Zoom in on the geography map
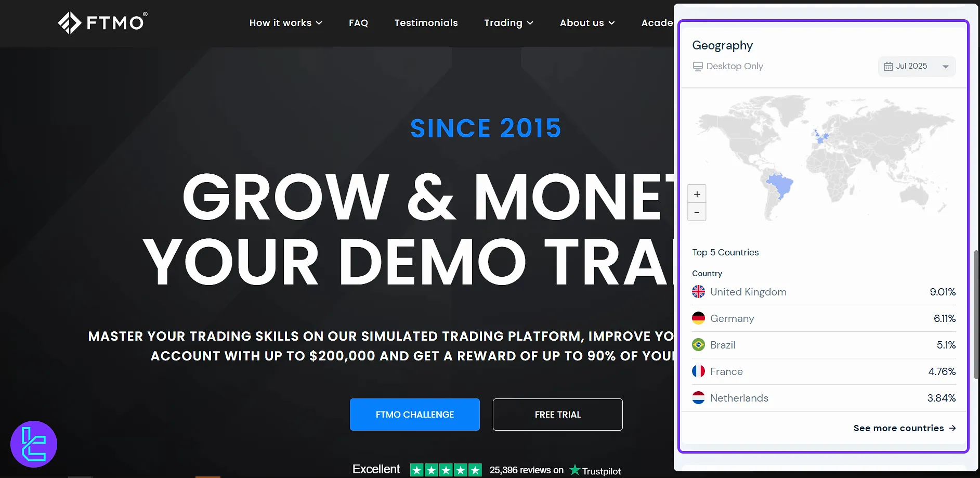980x478 pixels. [x=697, y=194]
